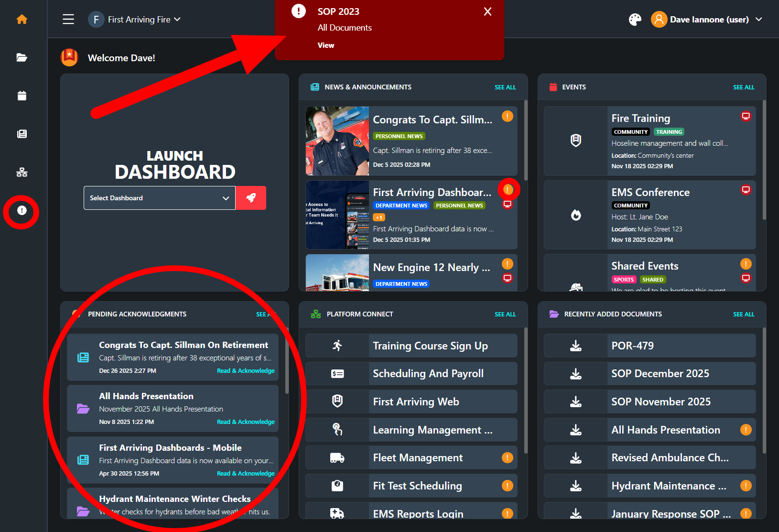Click the +1 tag on dashboard news
Image resolution: width=779 pixels, height=532 pixels.
pos(379,217)
